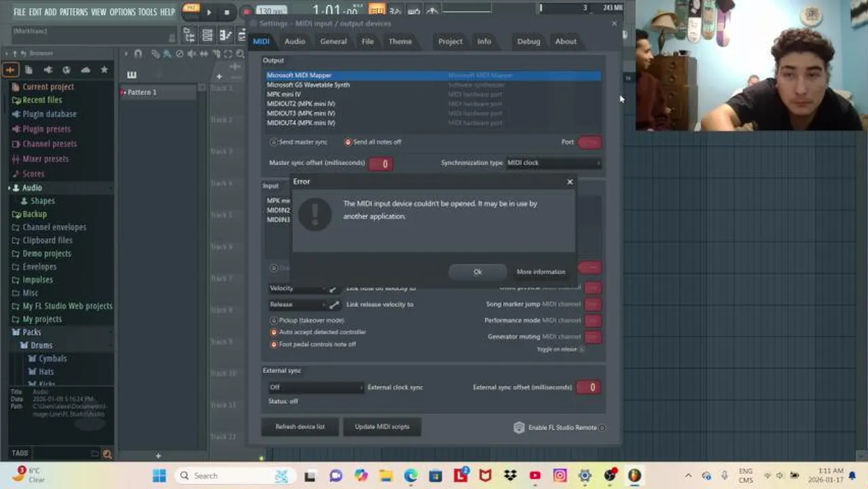Toggle the Send all notes off option
This screenshot has height=489, width=868.
click(348, 142)
